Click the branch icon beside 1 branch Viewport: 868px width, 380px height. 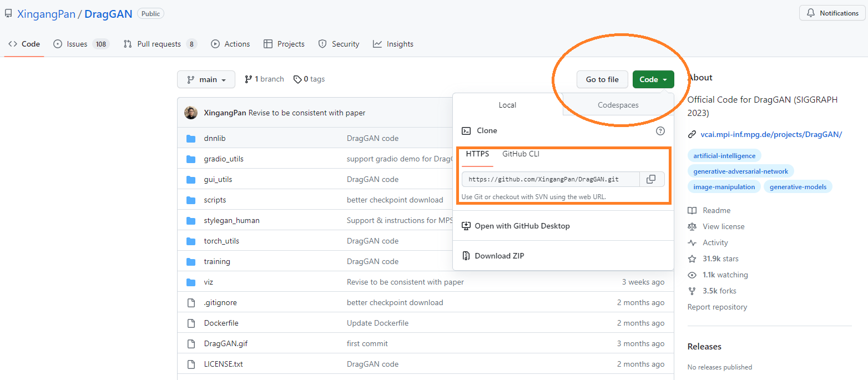click(249, 79)
